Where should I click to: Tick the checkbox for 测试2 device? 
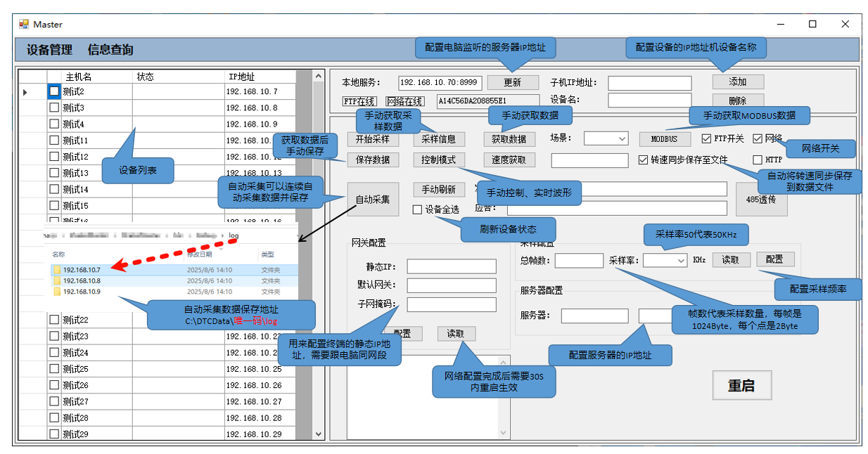pos(54,91)
